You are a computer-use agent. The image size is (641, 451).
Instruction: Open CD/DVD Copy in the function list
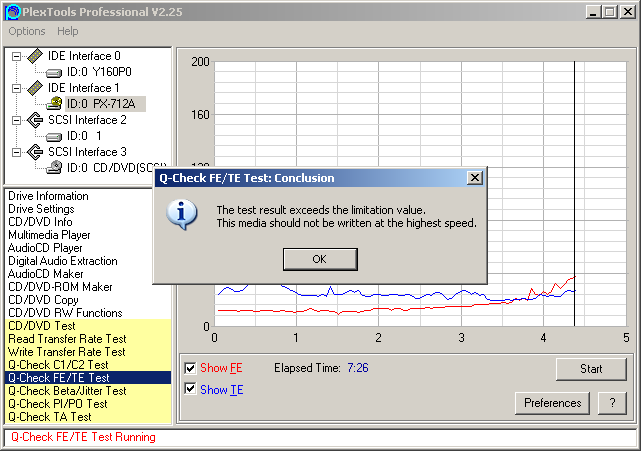tap(43, 300)
